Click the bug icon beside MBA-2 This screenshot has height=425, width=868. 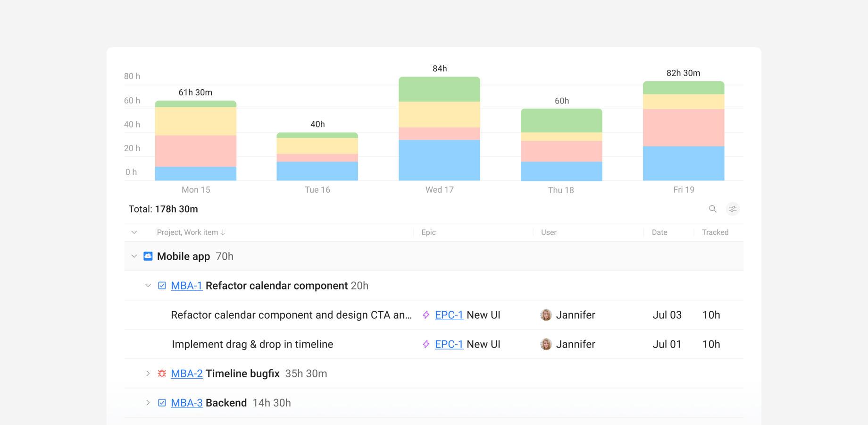(x=162, y=373)
